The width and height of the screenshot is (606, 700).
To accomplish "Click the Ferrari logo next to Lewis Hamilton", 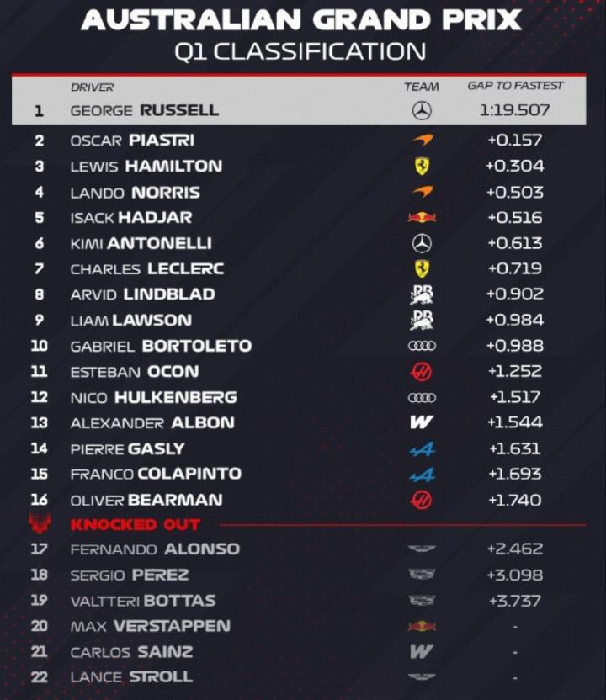I will coord(422,166).
